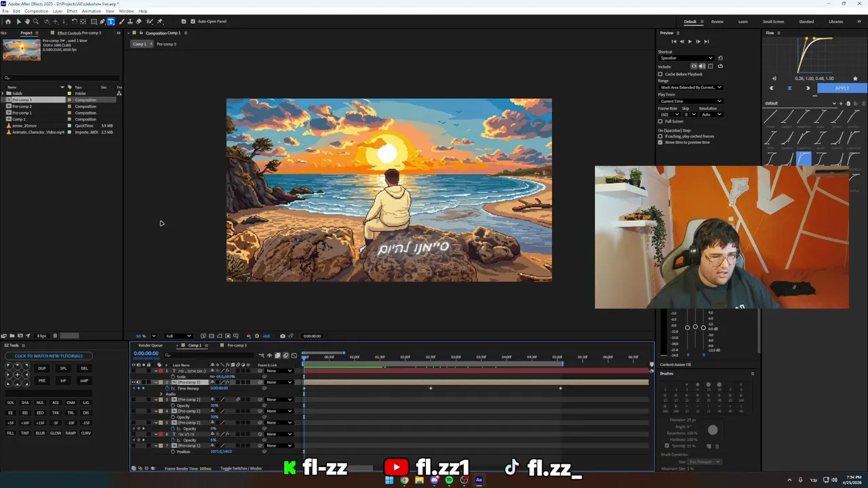This screenshot has width=868, height=488.
Task: Collapse layer 3 Pre-comp 2 properties
Action: pyautogui.click(x=156, y=400)
